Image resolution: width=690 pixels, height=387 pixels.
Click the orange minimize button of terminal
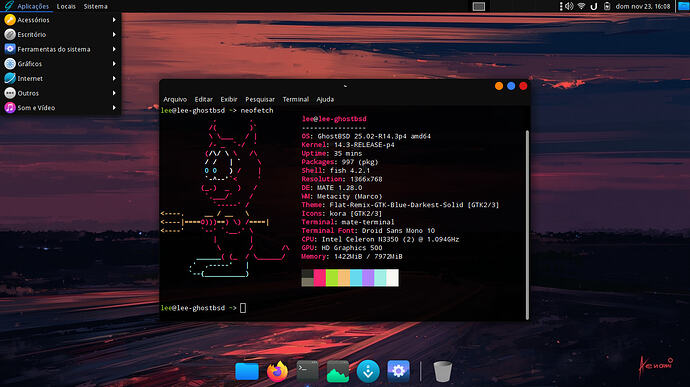coord(499,86)
